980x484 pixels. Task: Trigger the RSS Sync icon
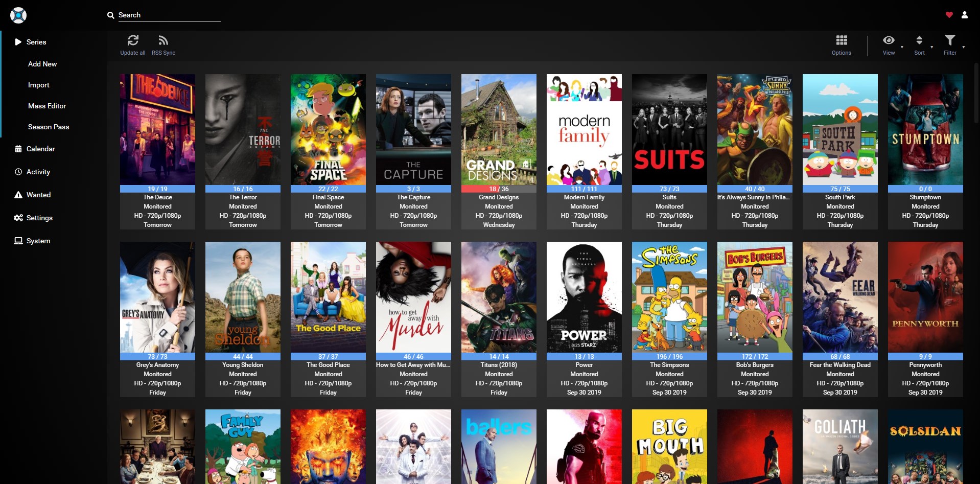coord(163,41)
